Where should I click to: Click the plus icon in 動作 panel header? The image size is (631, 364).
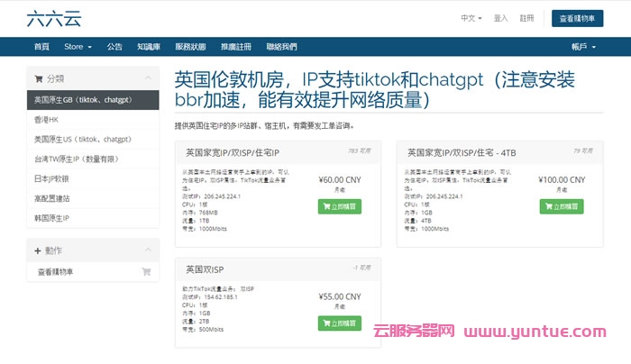pyautogui.click(x=38, y=250)
